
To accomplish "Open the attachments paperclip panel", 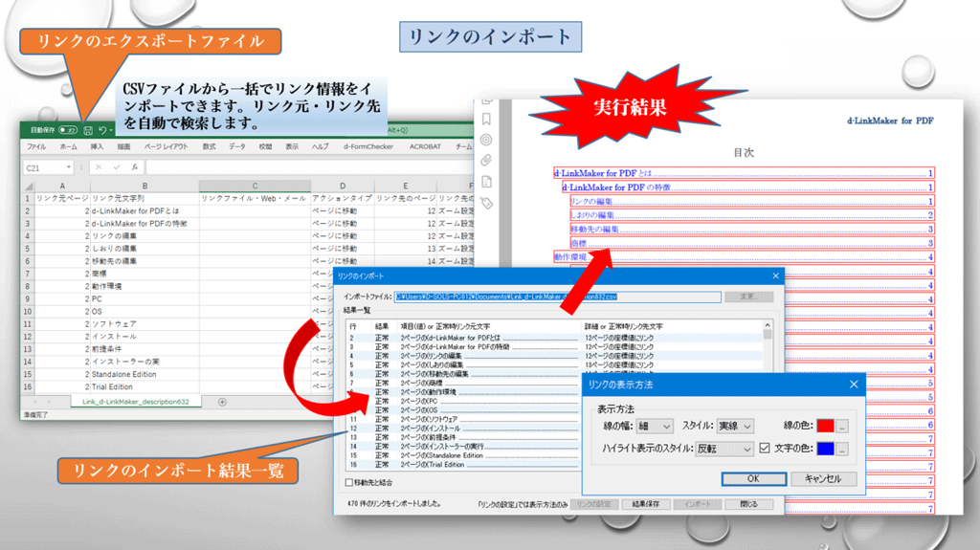I will click(486, 160).
